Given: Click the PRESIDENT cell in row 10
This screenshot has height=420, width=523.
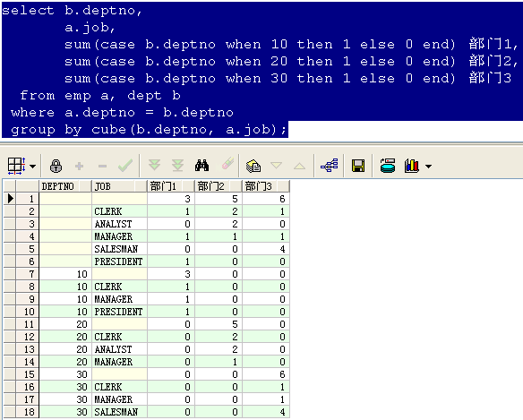Looking at the screenshot, I should pos(119,312).
